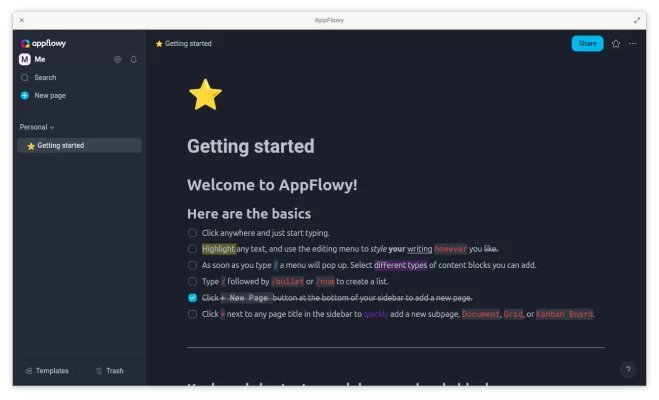Click the Trash bin icon
Screen dimensions: 659x400
coord(99,371)
